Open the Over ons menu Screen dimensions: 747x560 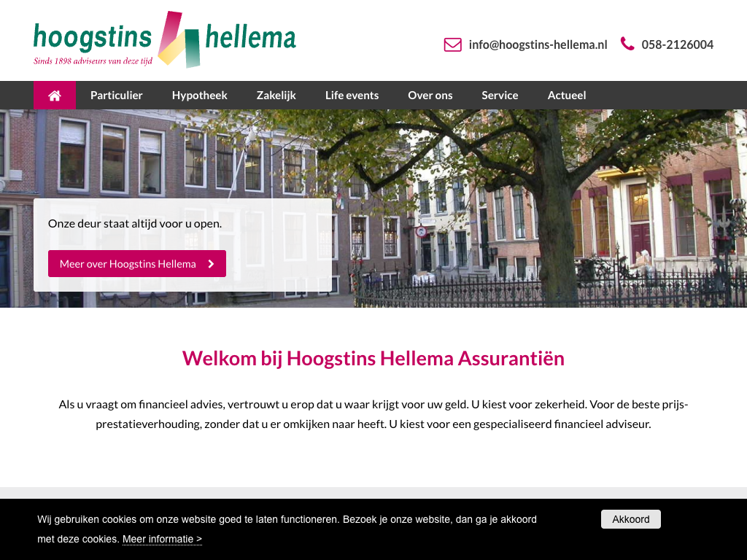430,96
